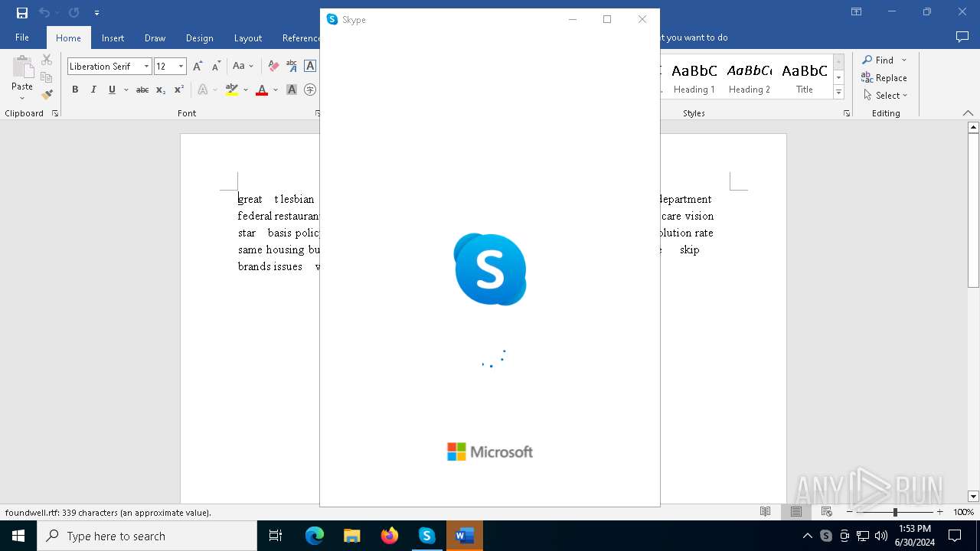Open the Select dropdown in Editing
The height and width of the screenshot is (551, 980).
coord(885,96)
